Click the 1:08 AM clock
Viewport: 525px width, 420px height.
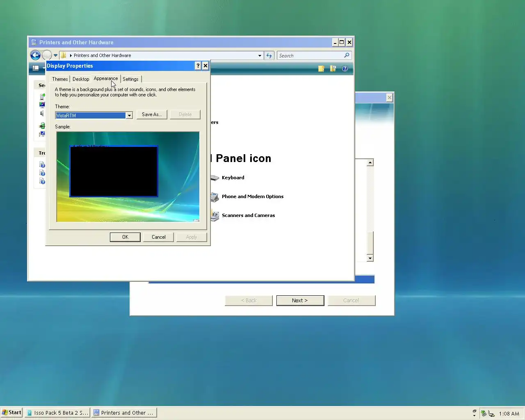(509, 413)
